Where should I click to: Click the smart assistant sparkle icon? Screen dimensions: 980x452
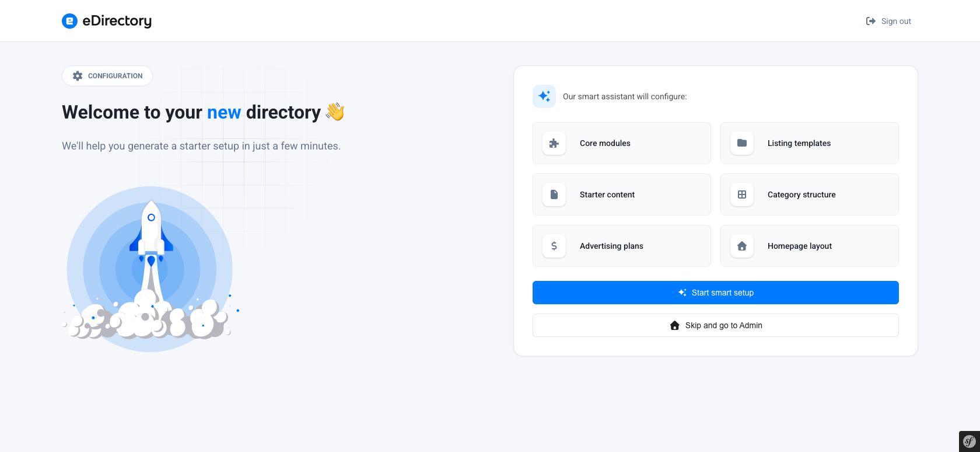pyautogui.click(x=544, y=96)
